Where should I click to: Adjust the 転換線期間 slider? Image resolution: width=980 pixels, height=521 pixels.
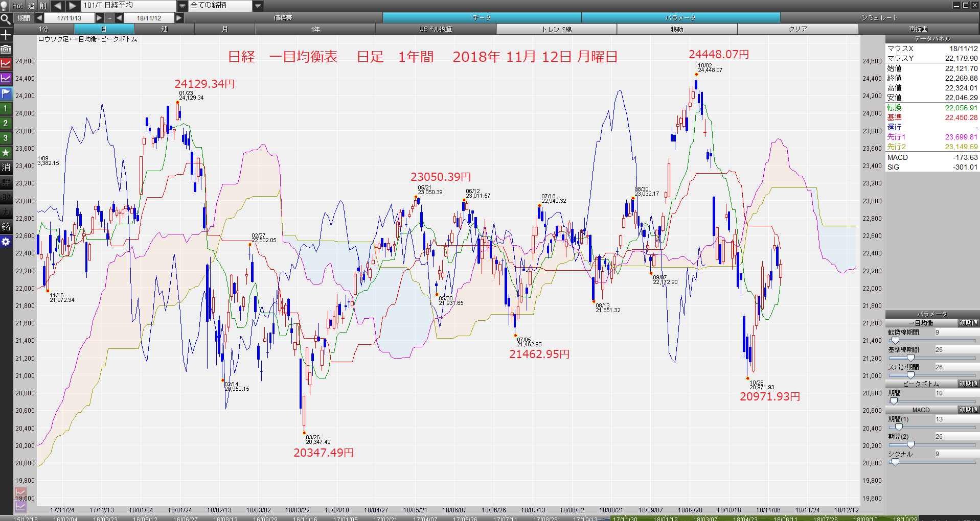coord(932,341)
